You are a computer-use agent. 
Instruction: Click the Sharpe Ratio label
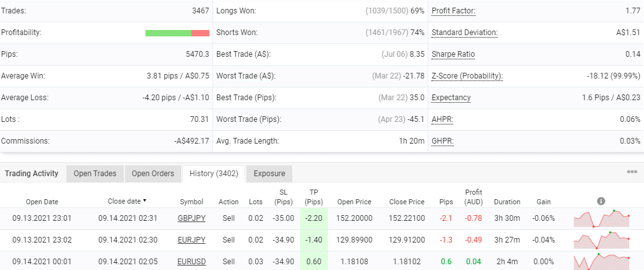pyautogui.click(x=453, y=54)
